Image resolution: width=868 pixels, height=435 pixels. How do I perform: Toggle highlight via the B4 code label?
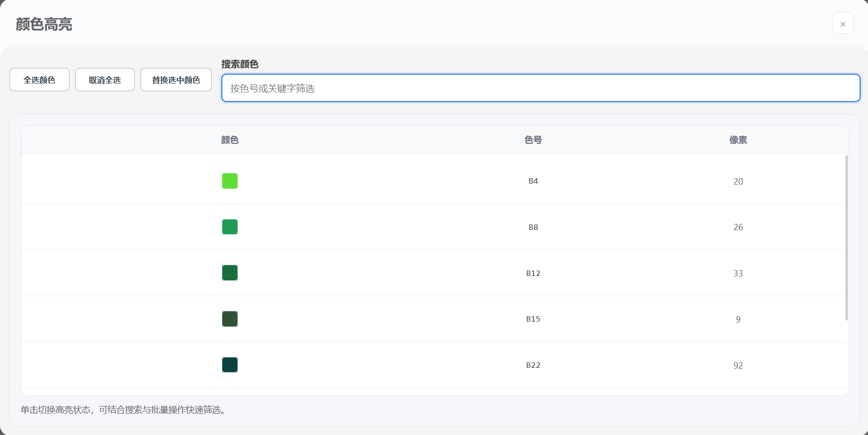coord(533,181)
